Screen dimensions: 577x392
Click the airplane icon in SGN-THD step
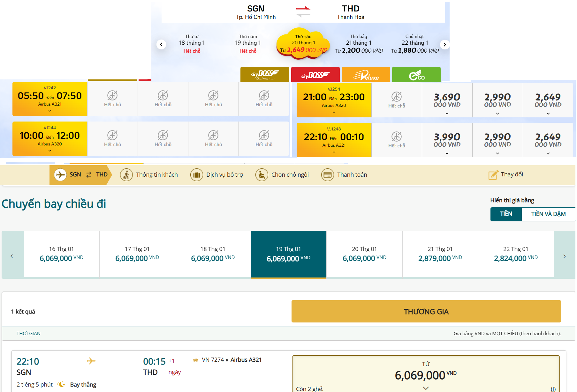tap(60, 175)
